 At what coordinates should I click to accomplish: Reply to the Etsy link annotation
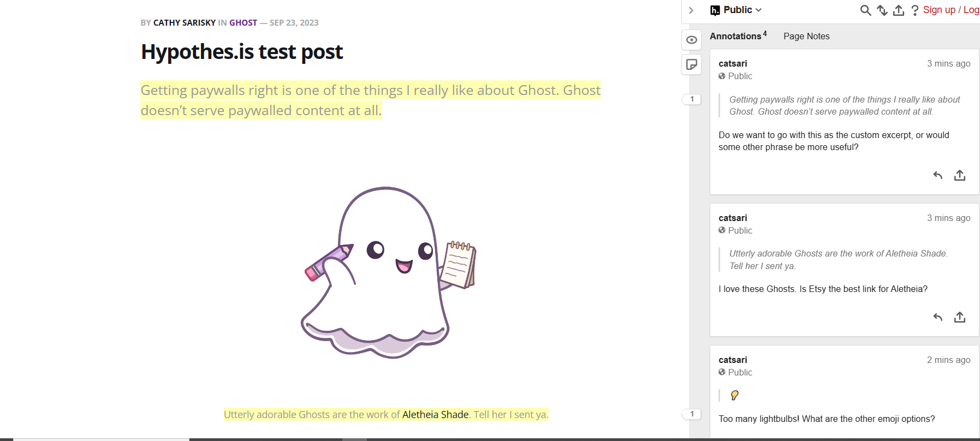tap(938, 317)
